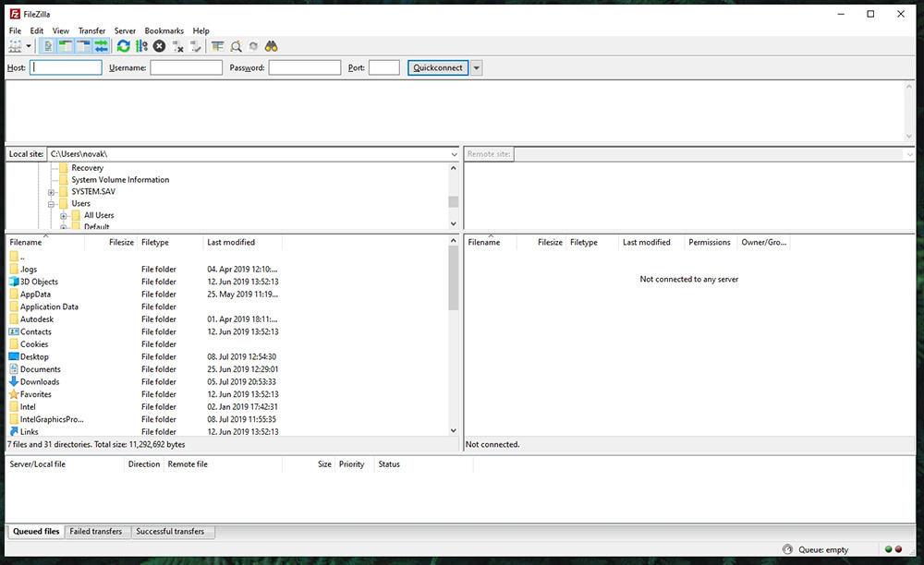
Task: Toggle the transfer queue display
Action: (102, 46)
